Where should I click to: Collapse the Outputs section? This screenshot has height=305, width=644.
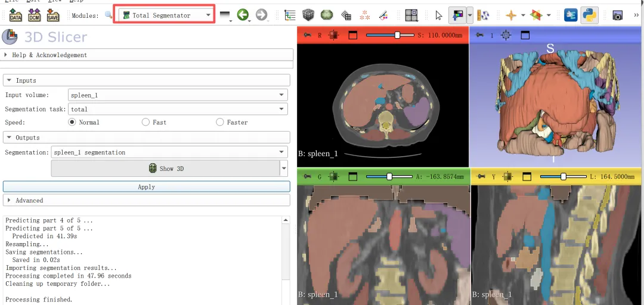tap(147, 138)
